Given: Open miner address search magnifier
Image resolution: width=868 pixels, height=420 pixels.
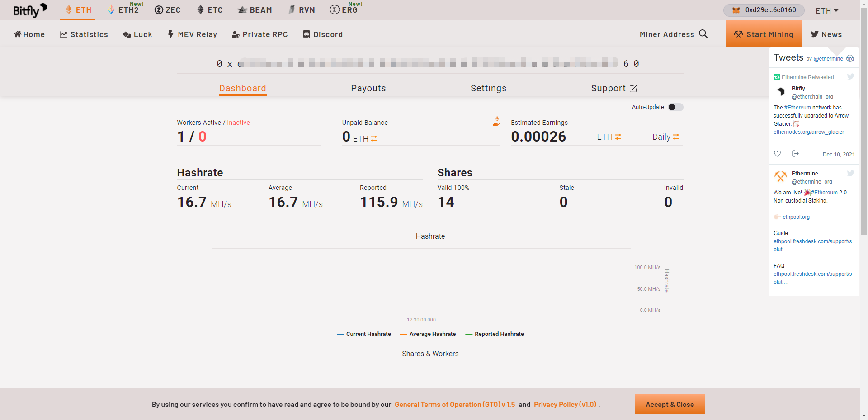Looking at the screenshot, I should pos(703,34).
